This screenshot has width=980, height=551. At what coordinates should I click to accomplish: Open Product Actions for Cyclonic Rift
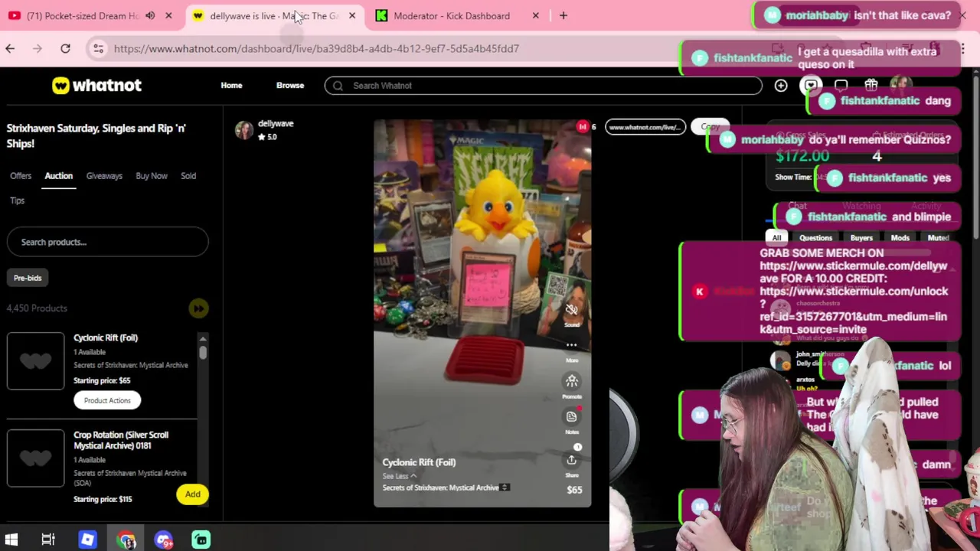pos(107,400)
